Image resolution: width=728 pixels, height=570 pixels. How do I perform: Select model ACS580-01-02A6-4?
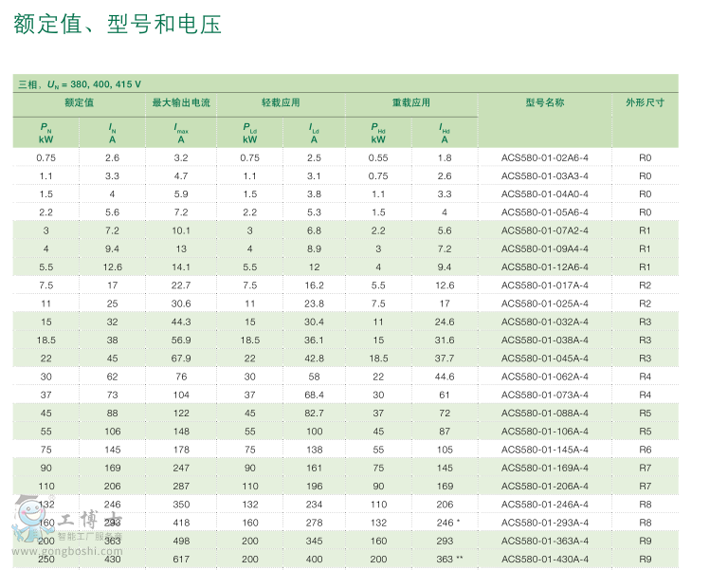tap(544, 157)
